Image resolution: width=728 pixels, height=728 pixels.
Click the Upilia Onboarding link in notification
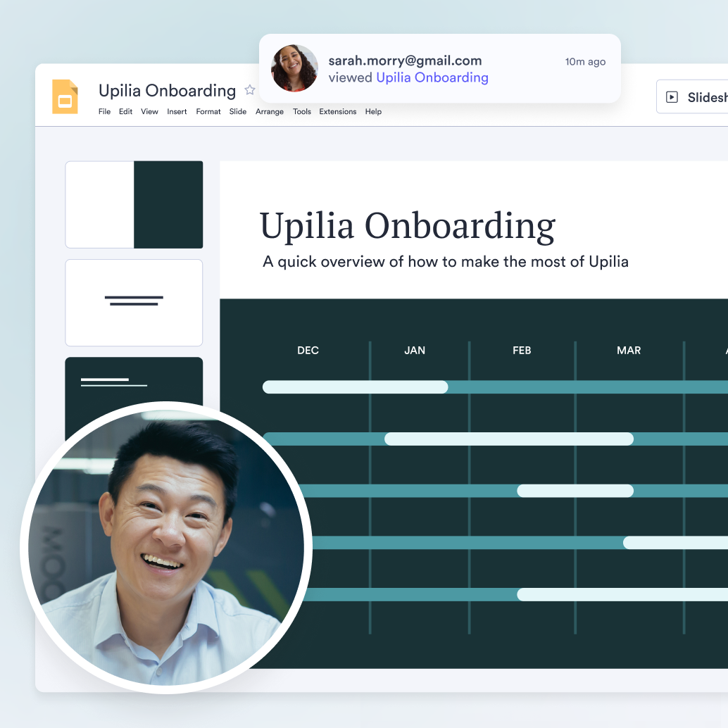(x=432, y=77)
